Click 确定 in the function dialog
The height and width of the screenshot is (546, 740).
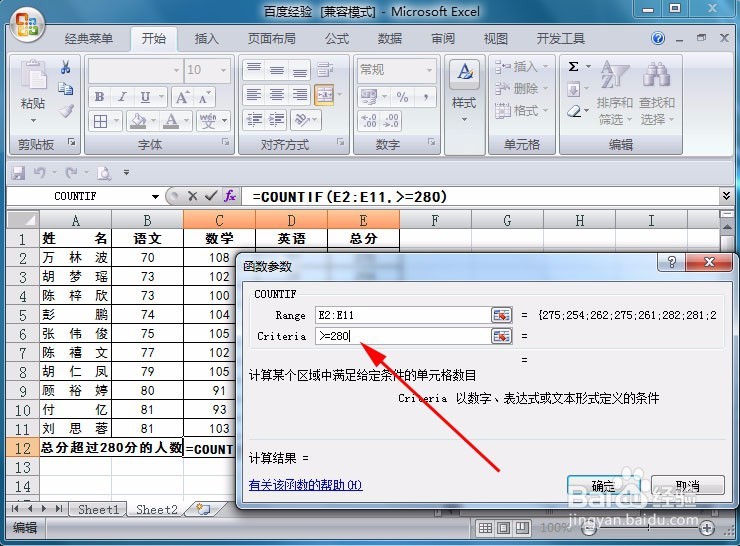[603, 485]
